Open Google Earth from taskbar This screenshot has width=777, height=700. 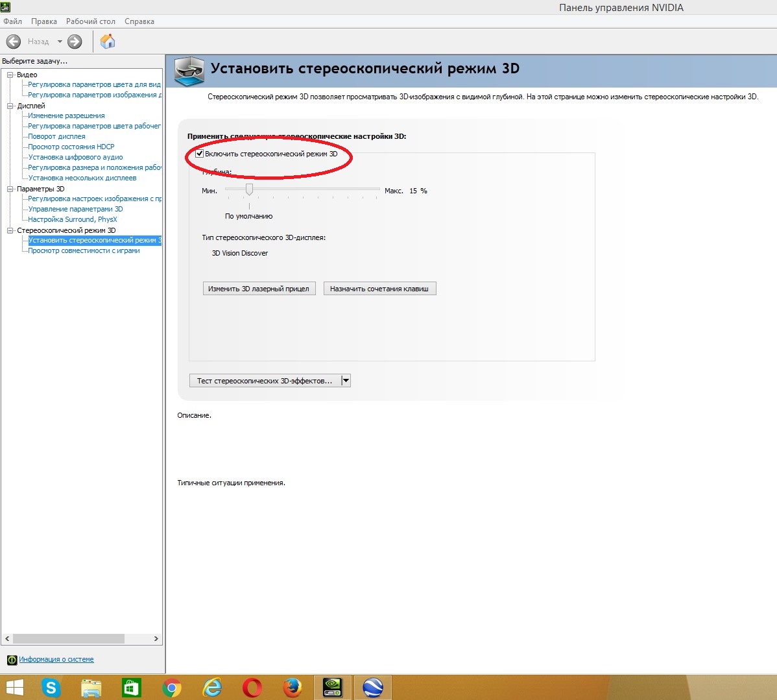[373, 687]
